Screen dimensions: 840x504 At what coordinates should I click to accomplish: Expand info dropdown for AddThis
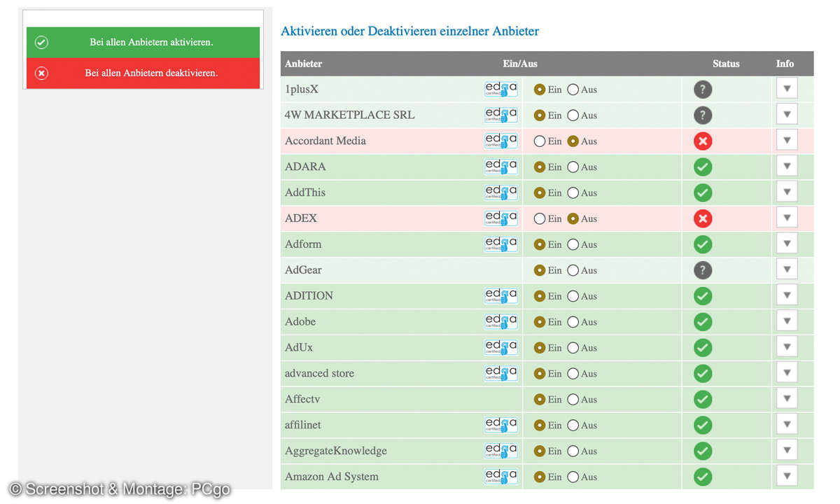(x=787, y=192)
